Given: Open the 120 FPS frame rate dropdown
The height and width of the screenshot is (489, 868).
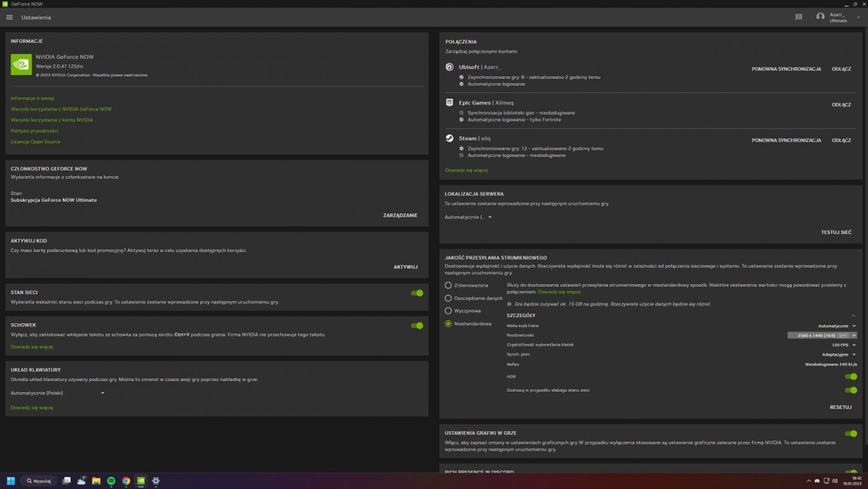Looking at the screenshot, I should pos(844,345).
